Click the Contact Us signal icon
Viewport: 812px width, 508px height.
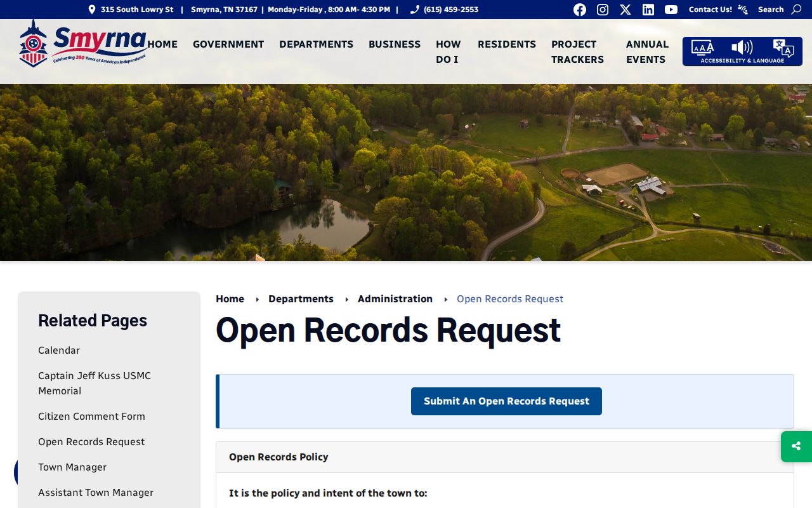tap(743, 10)
